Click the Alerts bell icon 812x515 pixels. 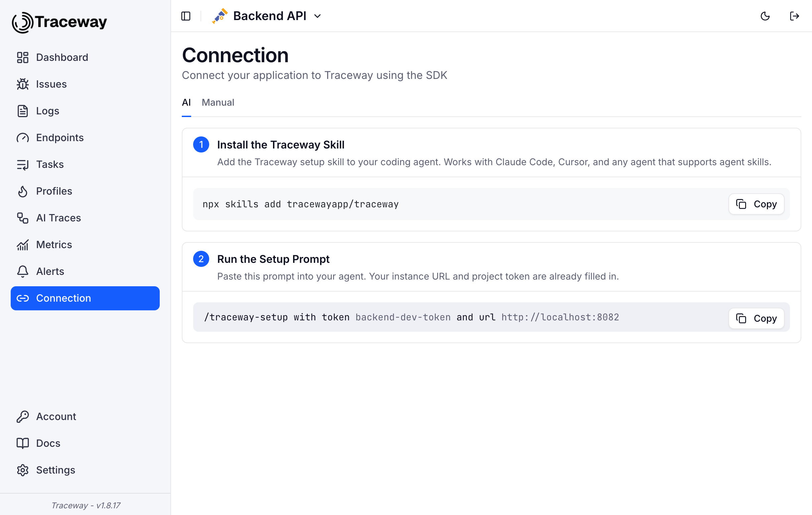pyautogui.click(x=23, y=271)
